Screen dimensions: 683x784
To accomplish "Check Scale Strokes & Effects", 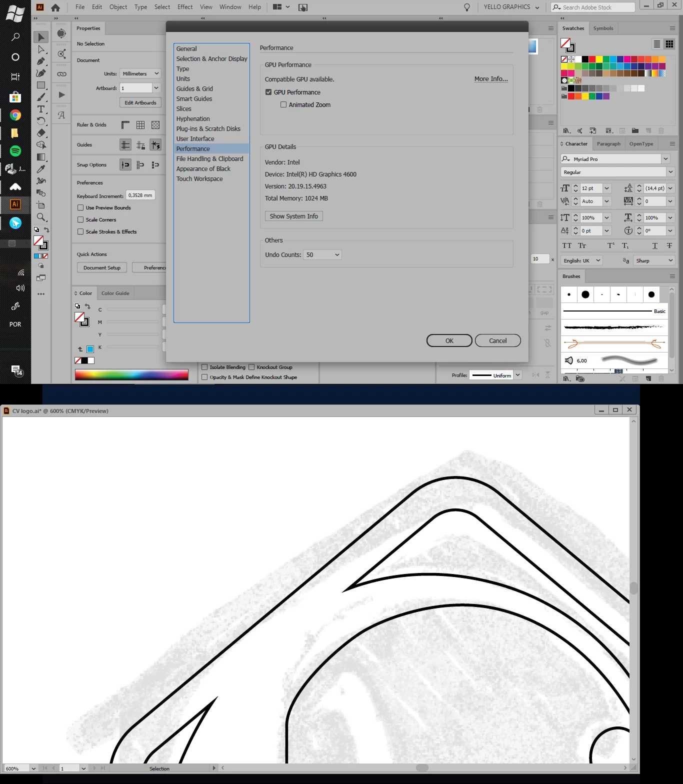I will pyautogui.click(x=80, y=231).
